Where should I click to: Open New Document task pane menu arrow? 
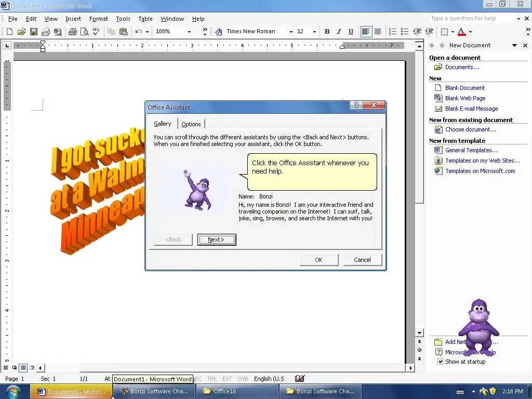tap(514, 46)
